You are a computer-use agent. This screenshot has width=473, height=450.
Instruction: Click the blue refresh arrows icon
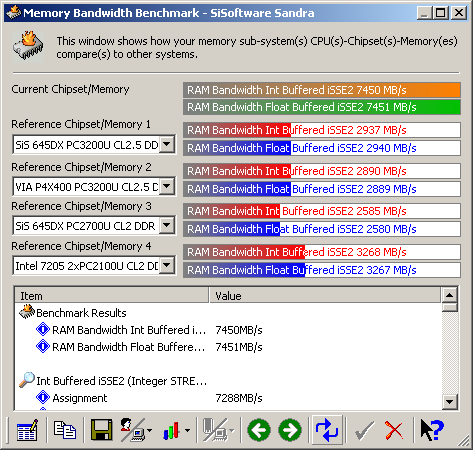[327, 430]
